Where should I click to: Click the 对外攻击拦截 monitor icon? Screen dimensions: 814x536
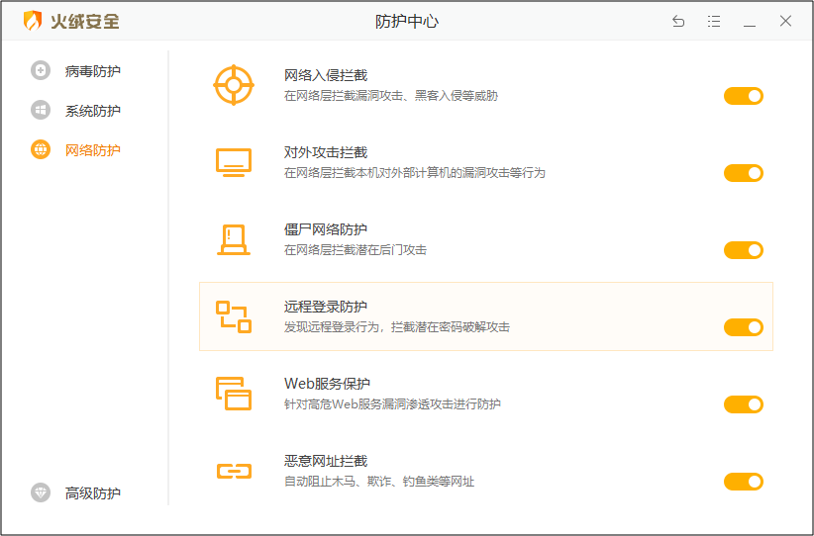(x=234, y=162)
